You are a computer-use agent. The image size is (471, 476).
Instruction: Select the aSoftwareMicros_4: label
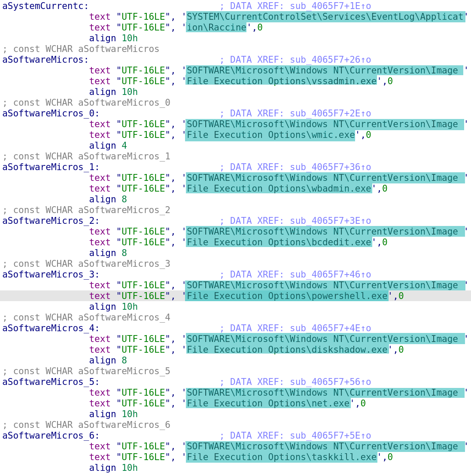click(x=51, y=329)
